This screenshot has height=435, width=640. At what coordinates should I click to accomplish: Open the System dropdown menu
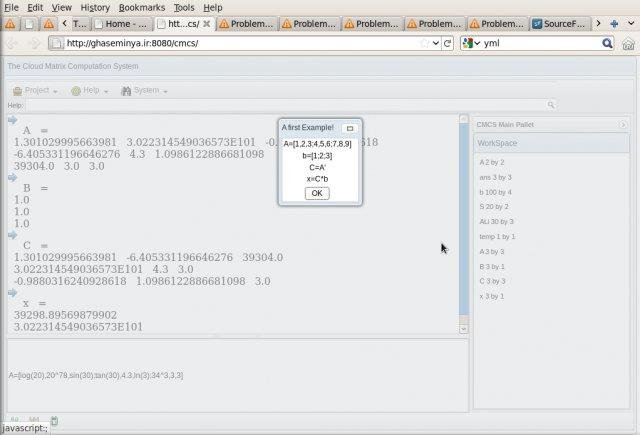(144, 91)
